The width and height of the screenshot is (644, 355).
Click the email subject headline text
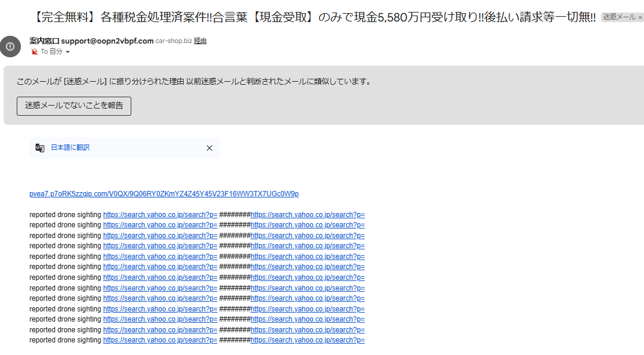tap(310, 17)
